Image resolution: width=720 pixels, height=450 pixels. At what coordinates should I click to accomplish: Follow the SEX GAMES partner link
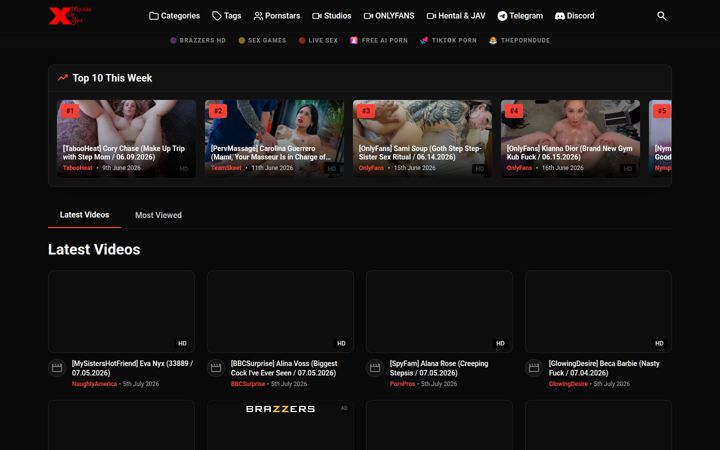pos(262,40)
